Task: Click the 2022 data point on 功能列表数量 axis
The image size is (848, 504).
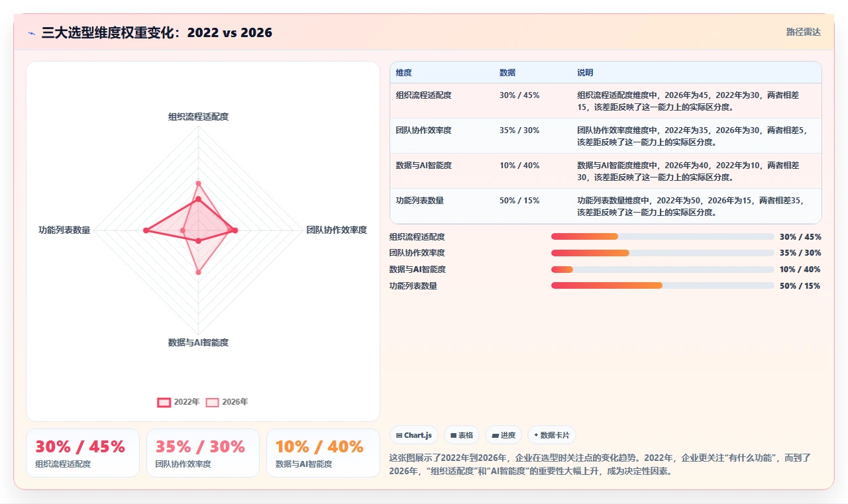Action: pyautogui.click(x=146, y=230)
